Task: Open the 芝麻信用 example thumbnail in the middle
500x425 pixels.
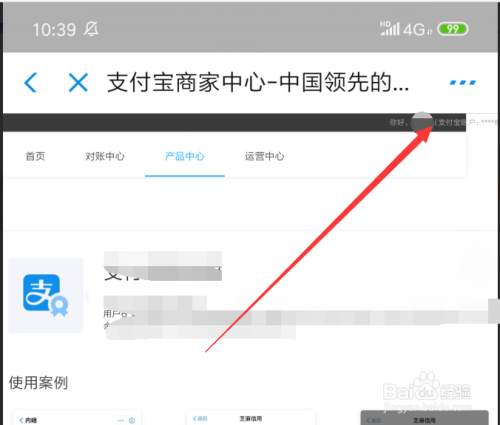Action: pos(251,418)
